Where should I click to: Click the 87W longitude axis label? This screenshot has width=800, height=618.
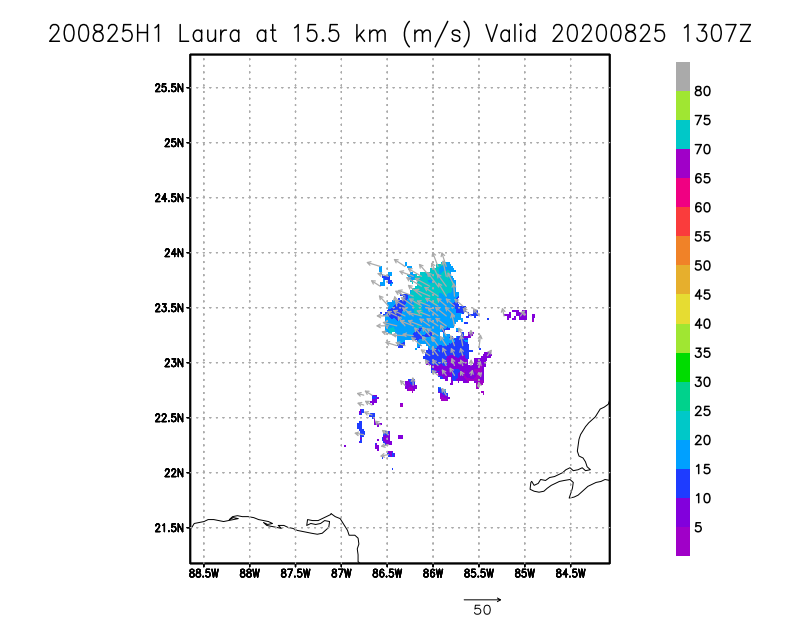tap(341, 574)
